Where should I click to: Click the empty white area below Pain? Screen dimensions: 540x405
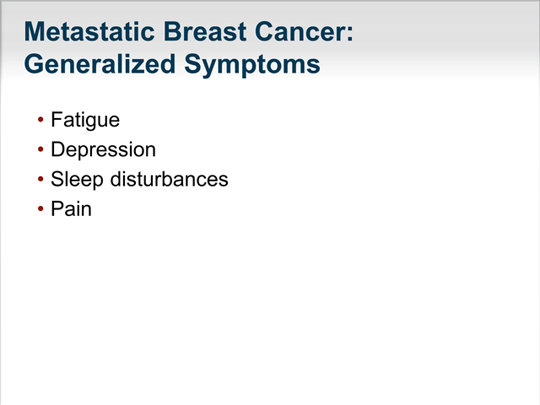click(x=269, y=310)
